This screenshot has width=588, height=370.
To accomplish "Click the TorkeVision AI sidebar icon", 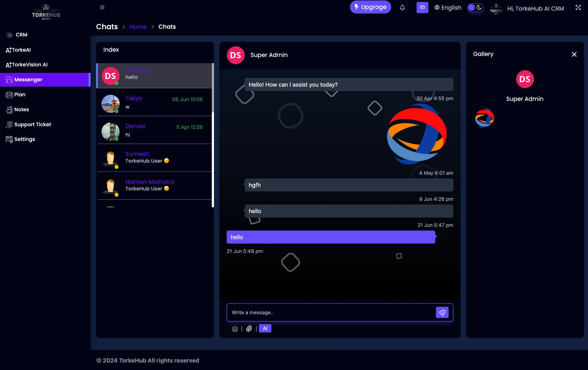I will click(8, 65).
